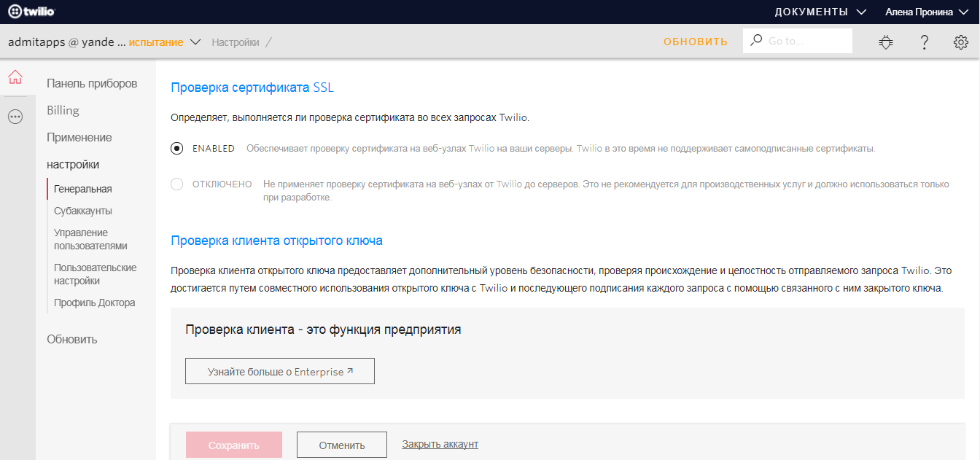This screenshot has height=460, width=980.
Task: Click the ОБНОВИТЬ upgrade label
Action: (695, 42)
